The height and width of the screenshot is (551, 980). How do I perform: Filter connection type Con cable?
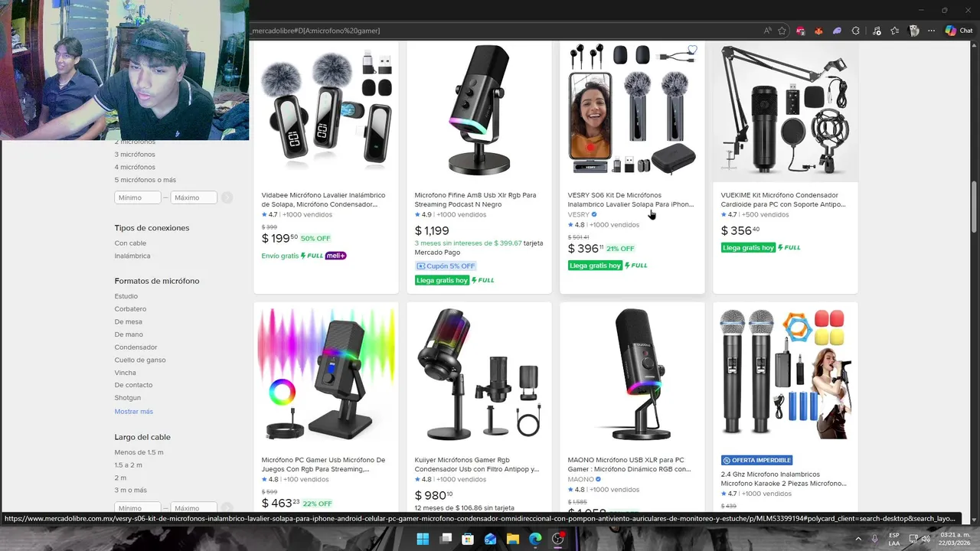tap(130, 243)
